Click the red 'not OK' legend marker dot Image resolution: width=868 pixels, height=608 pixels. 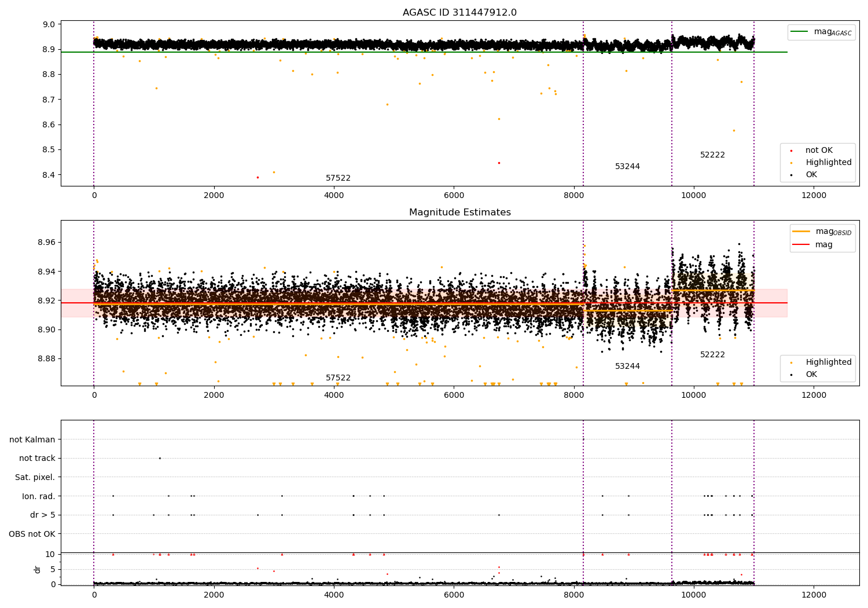click(791, 151)
